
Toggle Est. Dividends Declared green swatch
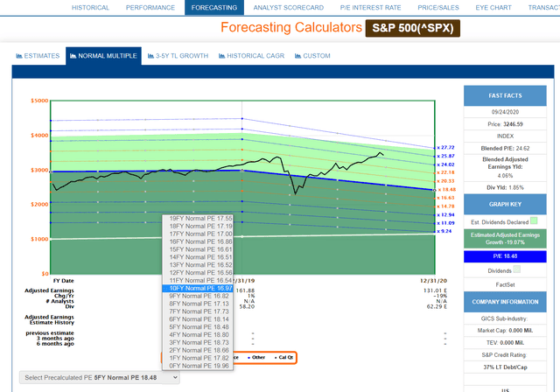click(x=534, y=220)
